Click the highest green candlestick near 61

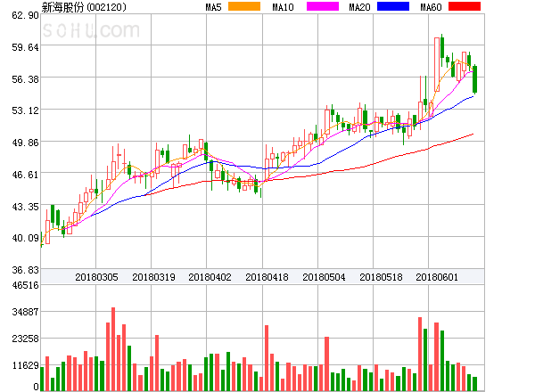click(x=442, y=48)
